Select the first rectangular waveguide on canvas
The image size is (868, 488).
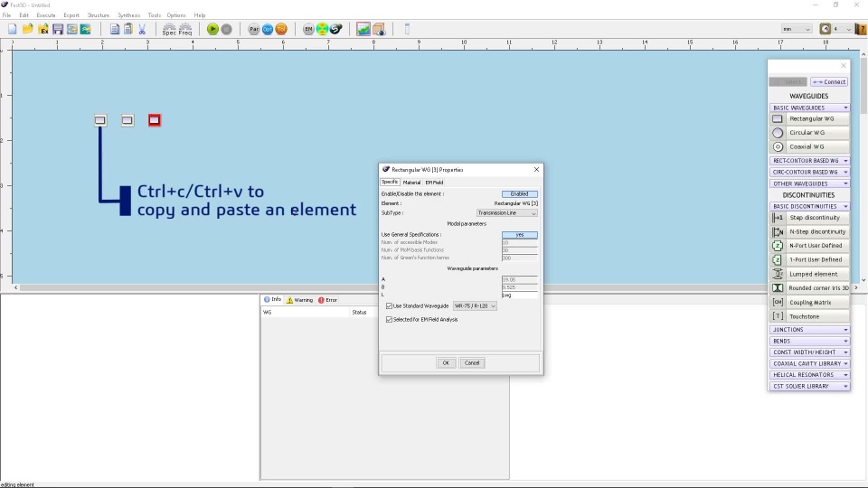click(x=100, y=120)
